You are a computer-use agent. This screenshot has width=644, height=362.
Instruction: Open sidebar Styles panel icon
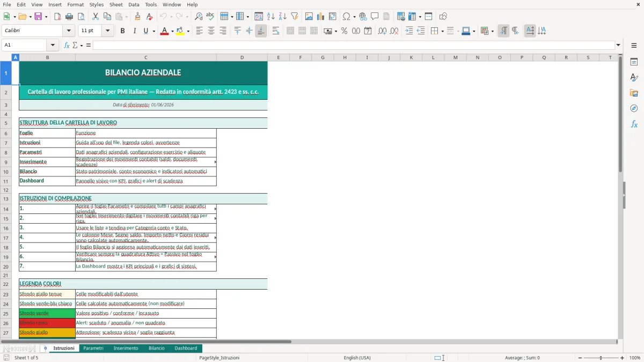pos(634,78)
